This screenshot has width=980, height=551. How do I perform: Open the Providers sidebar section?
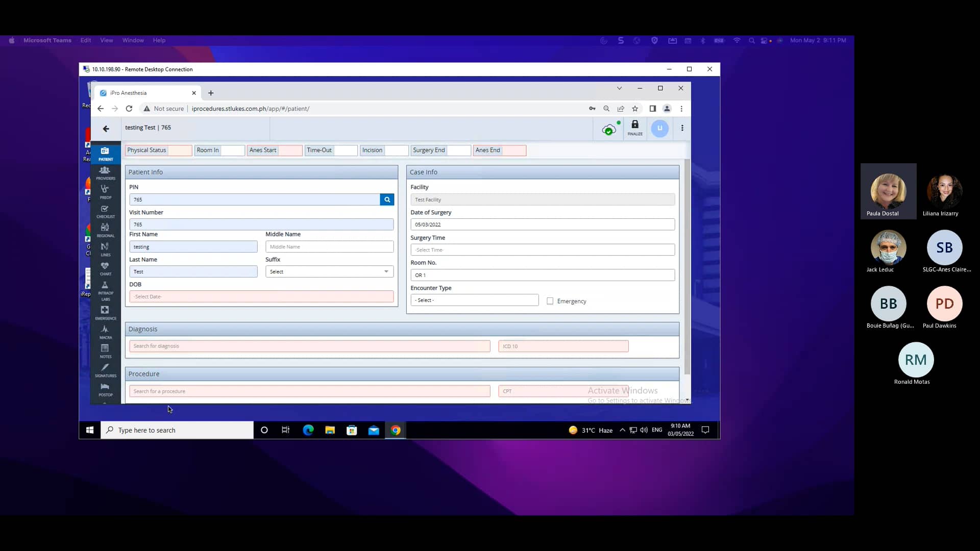pyautogui.click(x=105, y=172)
